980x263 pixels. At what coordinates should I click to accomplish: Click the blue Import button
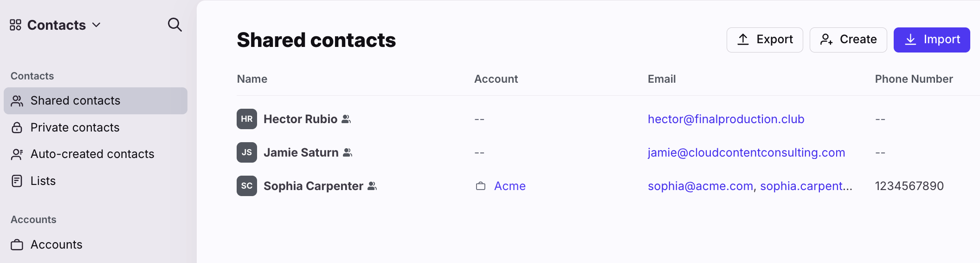click(932, 39)
